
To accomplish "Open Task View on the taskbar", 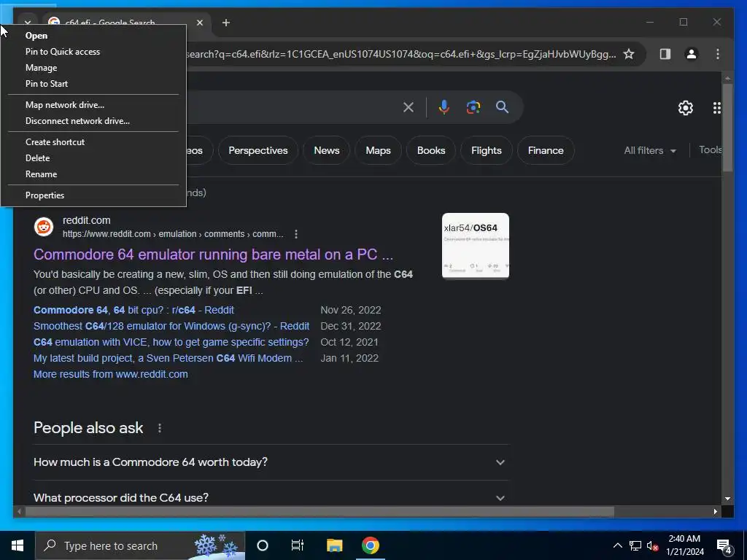I will pyautogui.click(x=298, y=545).
